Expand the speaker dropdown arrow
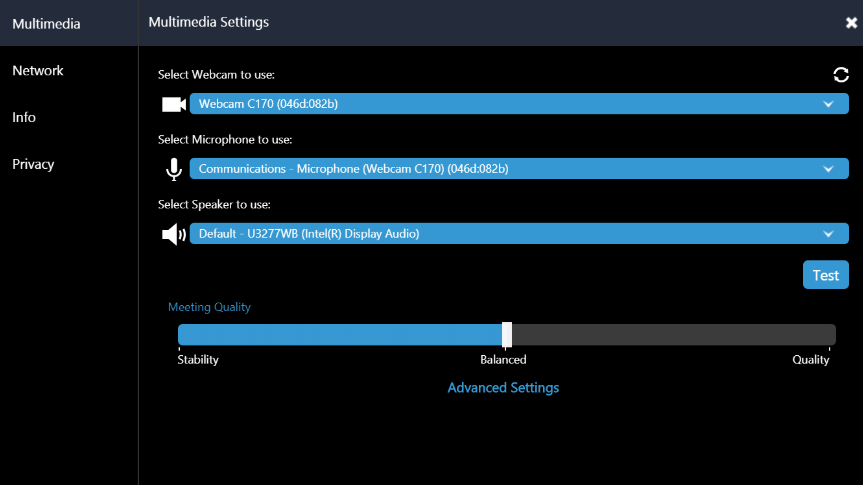Viewport: 863px width, 485px height. [828, 234]
